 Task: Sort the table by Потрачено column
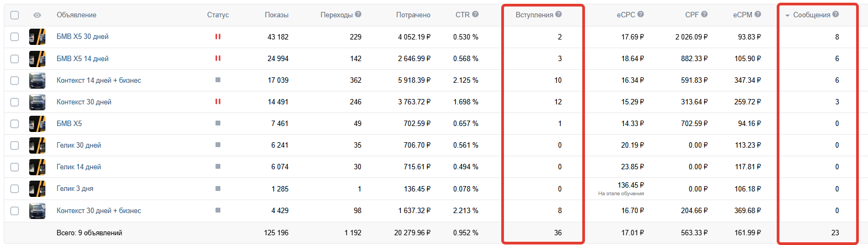[413, 15]
